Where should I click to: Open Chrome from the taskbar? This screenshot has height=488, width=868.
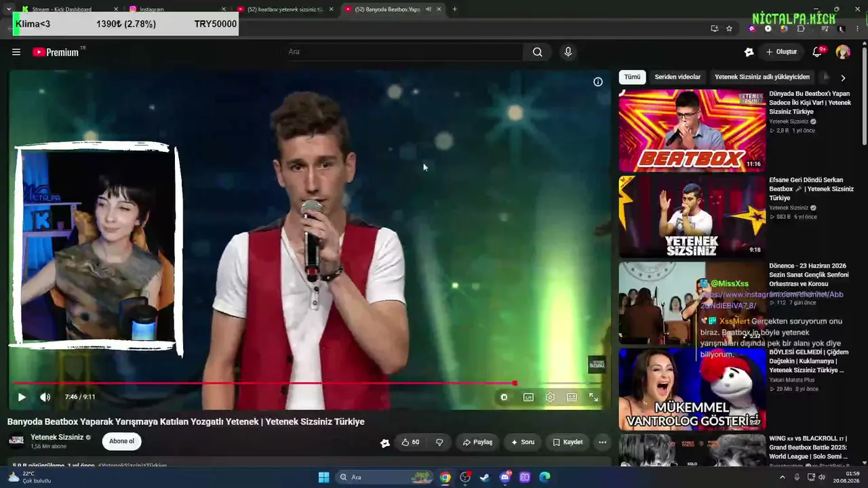point(445,477)
